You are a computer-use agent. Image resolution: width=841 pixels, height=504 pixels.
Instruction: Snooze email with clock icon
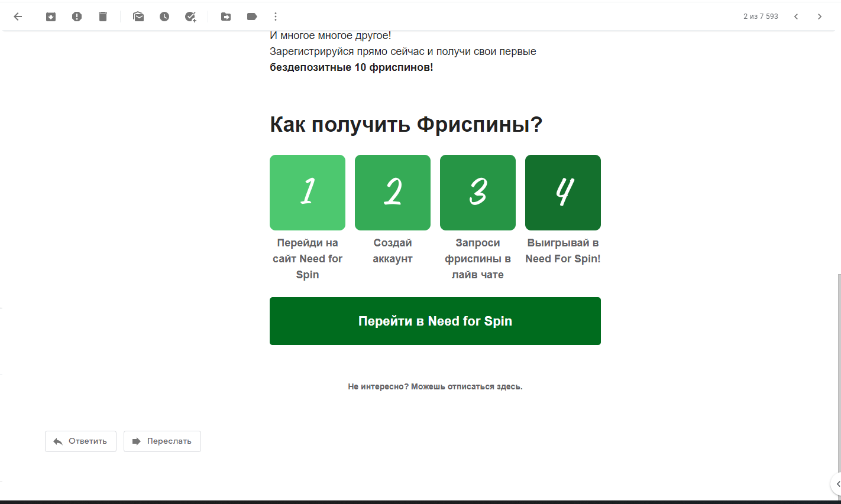coord(164,17)
